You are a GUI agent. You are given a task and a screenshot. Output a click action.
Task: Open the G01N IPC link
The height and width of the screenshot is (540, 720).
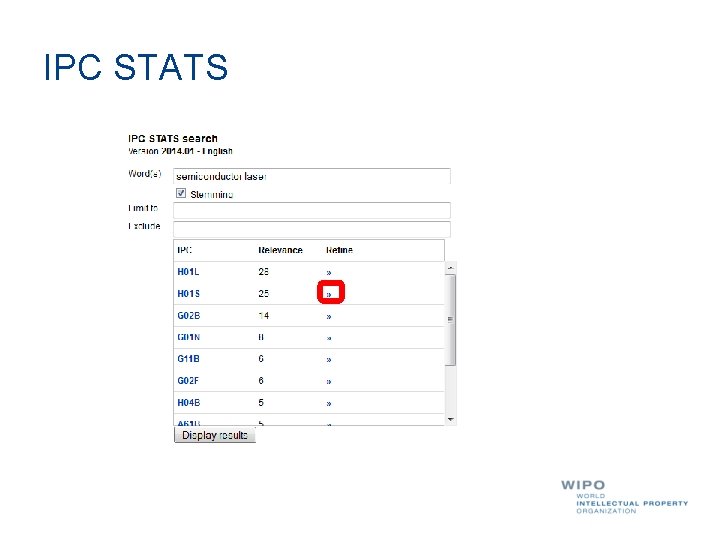coord(189,337)
